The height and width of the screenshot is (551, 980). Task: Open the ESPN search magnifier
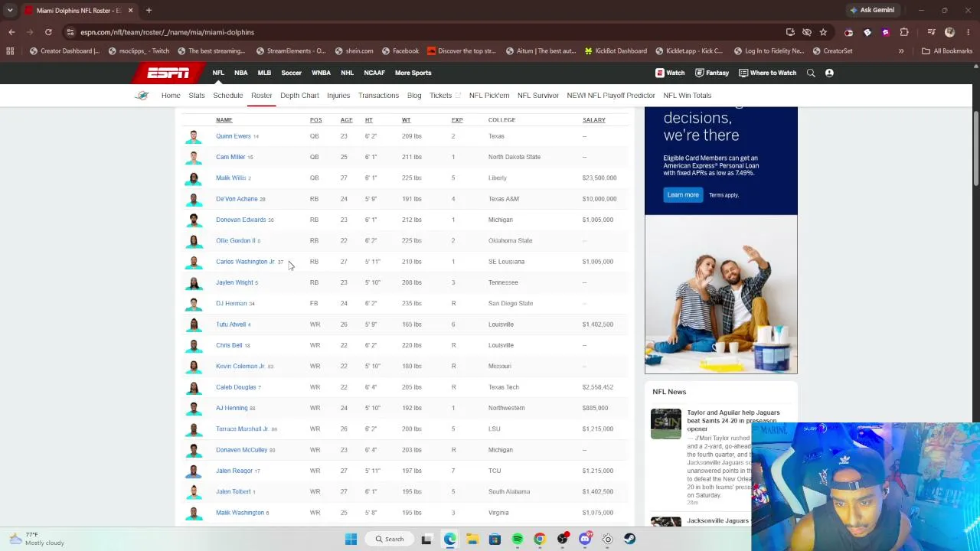(x=811, y=73)
